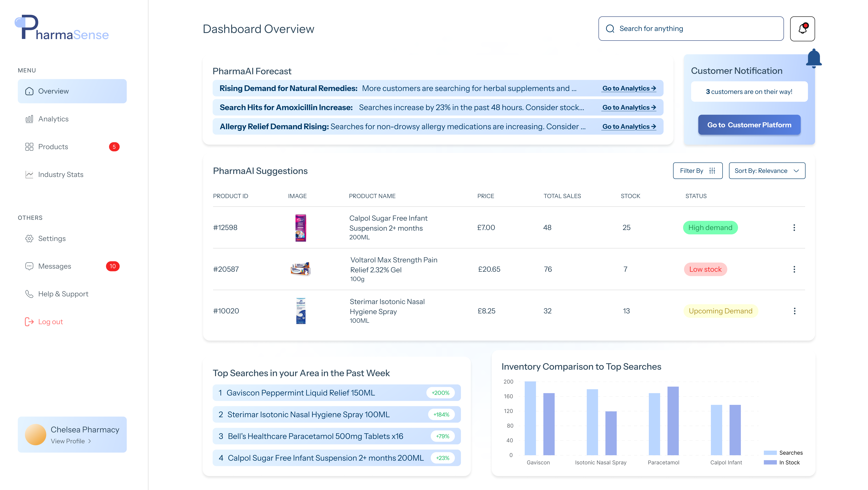Image resolution: width=868 pixels, height=490 pixels.
Task: Click the Overview home icon
Action: coord(29,91)
